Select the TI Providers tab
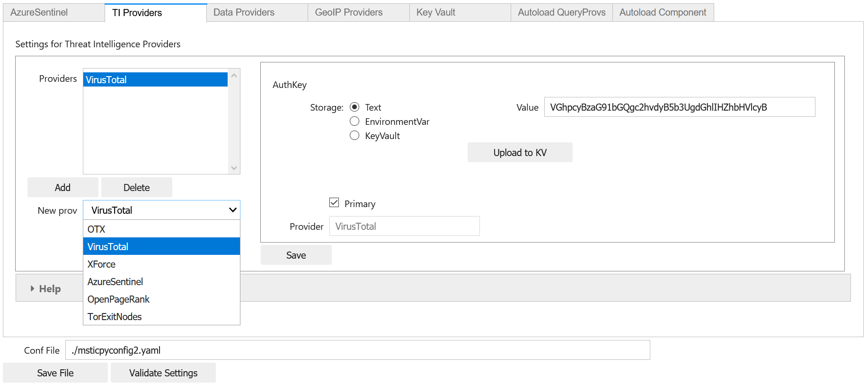868x383 pixels. point(156,13)
